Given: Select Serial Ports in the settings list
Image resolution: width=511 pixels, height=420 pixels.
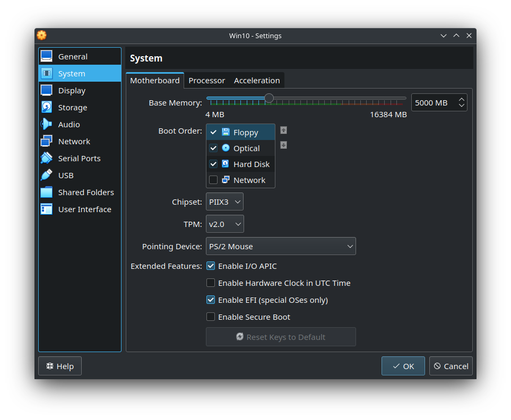Looking at the screenshot, I should pos(80,158).
